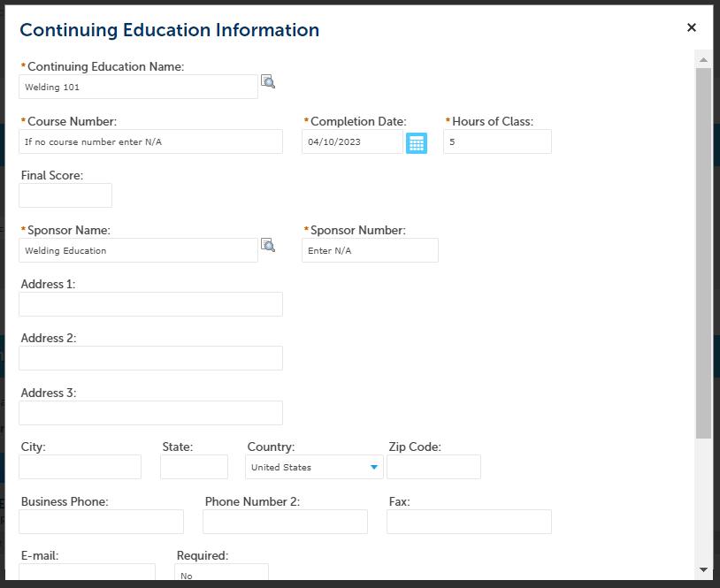Click into the Address 1 field
Image resolution: width=720 pixels, height=588 pixels.
150,304
